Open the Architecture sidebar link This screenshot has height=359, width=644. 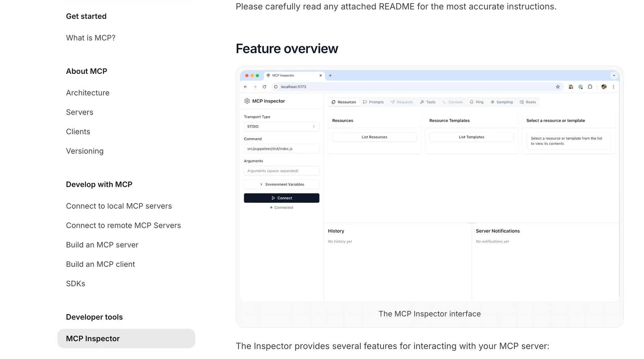click(88, 93)
